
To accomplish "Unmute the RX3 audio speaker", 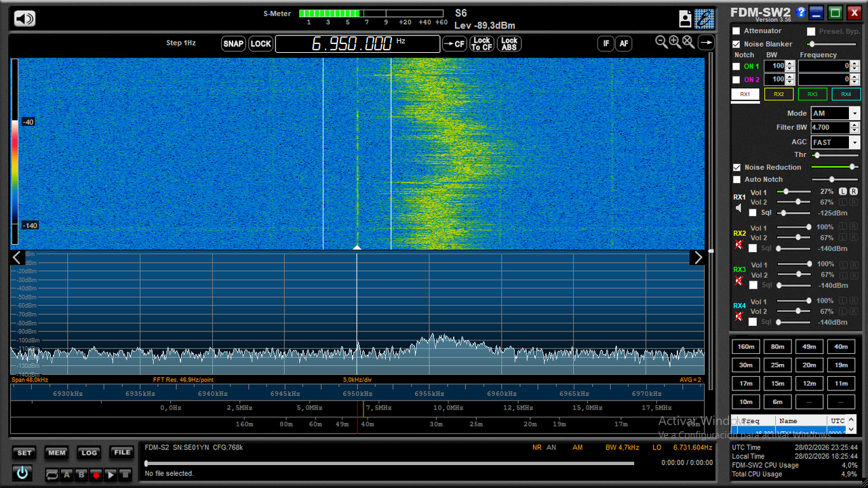I will coord(739,281).
